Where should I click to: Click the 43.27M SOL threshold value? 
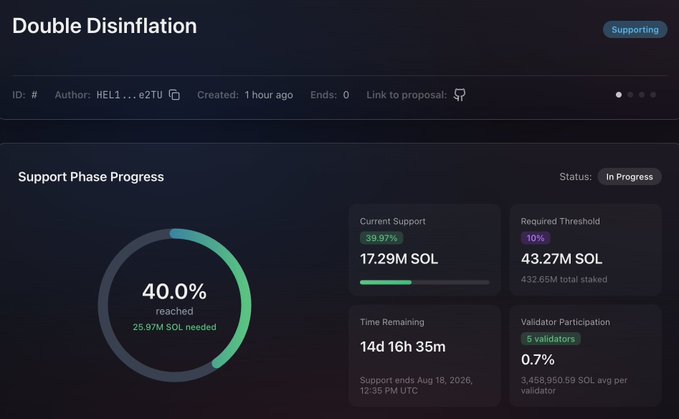pyautogui.click(x=562, y=259)
